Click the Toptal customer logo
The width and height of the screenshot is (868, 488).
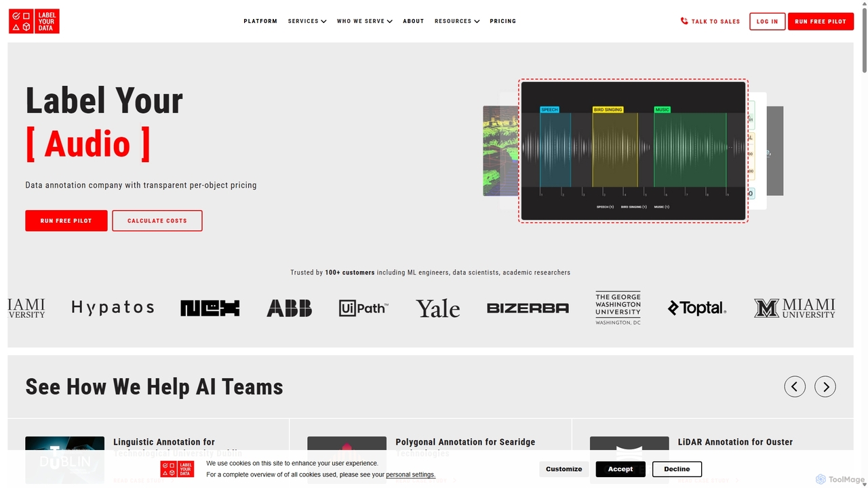tap(697, 308)
